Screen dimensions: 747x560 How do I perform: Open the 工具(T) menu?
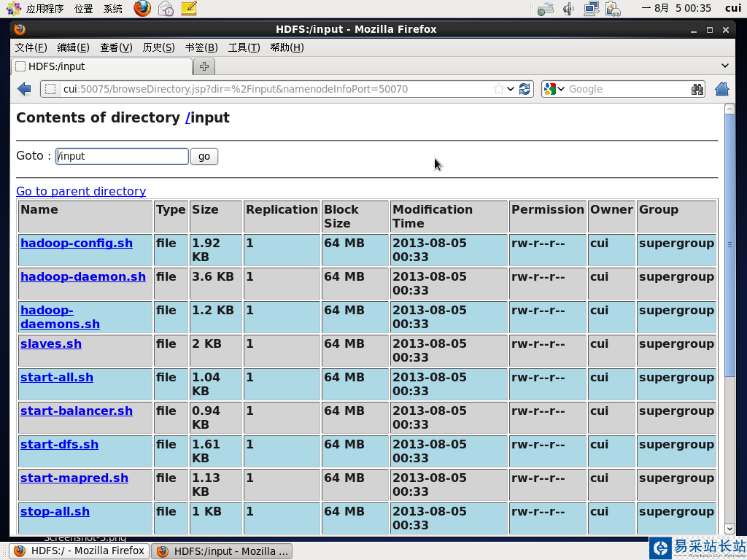click(244, 47)
